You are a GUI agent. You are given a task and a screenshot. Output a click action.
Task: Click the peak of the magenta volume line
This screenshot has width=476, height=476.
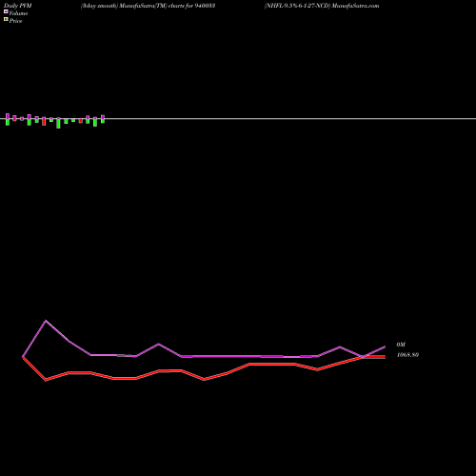pyautogui.click(x=46, y=321)
